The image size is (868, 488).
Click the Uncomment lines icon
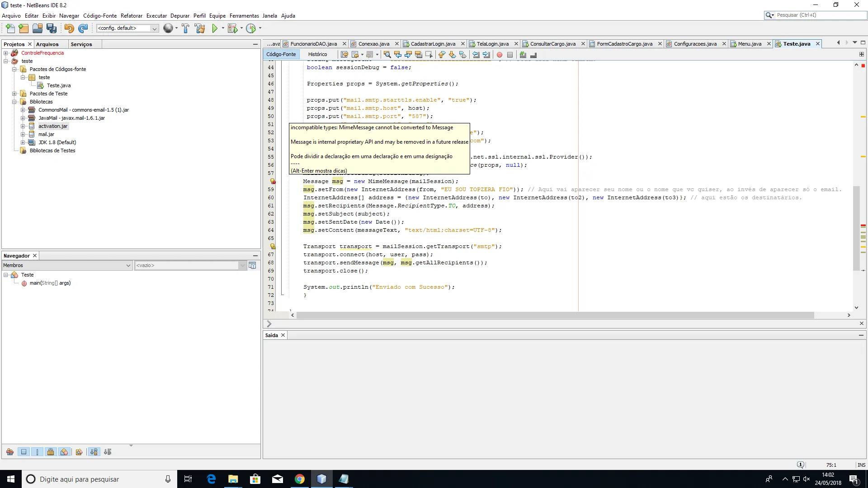coord(533,55)
